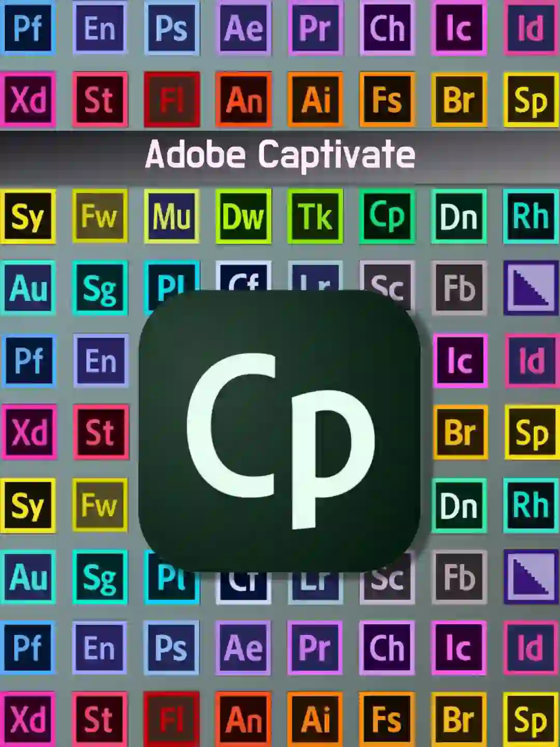Select the RoboHelp Rh icon on right edge
Image resolution: width=560 pixels, height=747 pixels.
pos(530,217)
